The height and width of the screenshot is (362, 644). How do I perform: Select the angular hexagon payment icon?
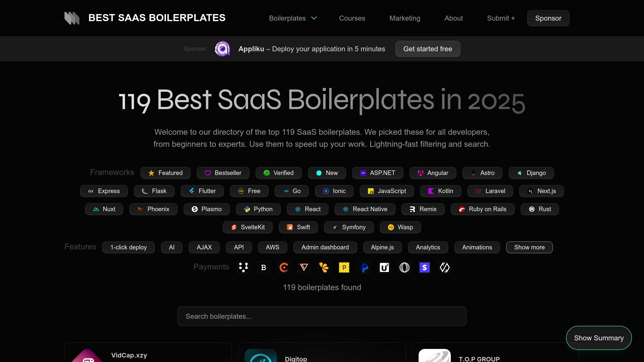[445, 267]
